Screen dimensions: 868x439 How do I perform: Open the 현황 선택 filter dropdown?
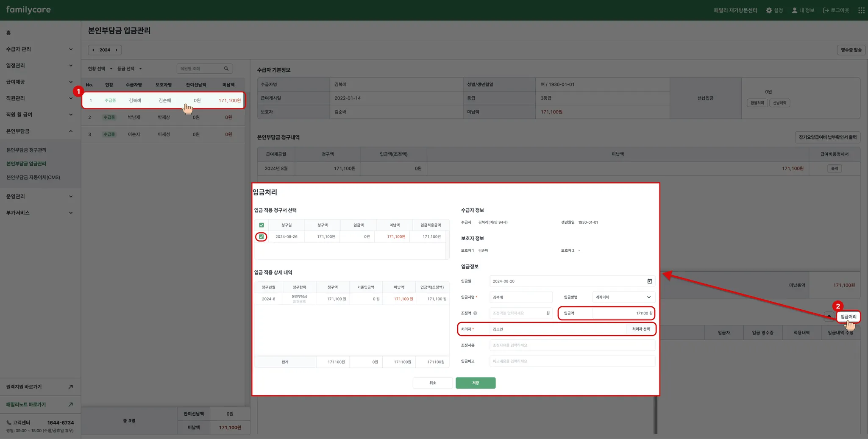(x=100, y=69)
